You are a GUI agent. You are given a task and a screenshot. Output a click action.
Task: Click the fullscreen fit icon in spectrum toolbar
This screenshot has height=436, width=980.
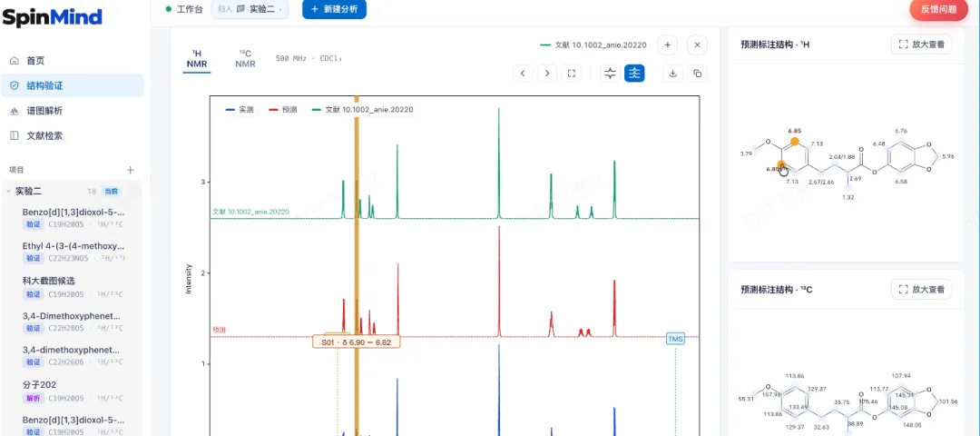click(x=572, y=74)
